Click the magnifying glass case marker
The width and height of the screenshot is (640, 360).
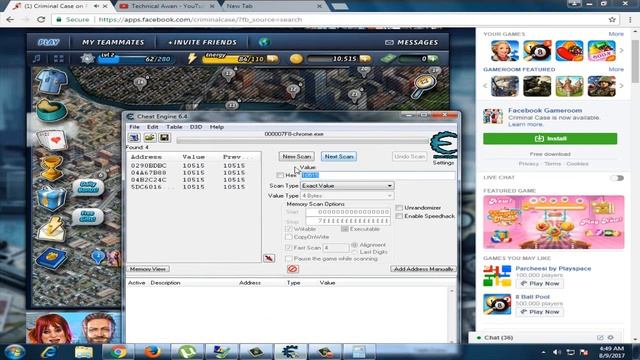[x=424, y=86]
